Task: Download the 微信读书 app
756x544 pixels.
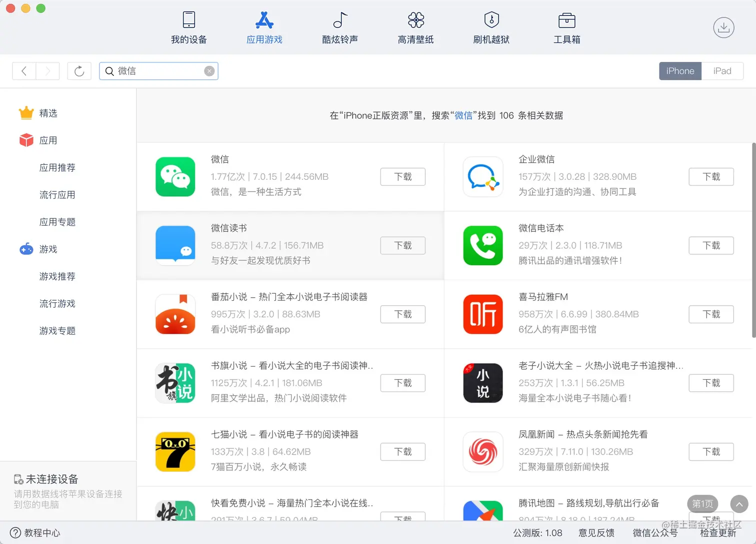Action: click(402, 245)
